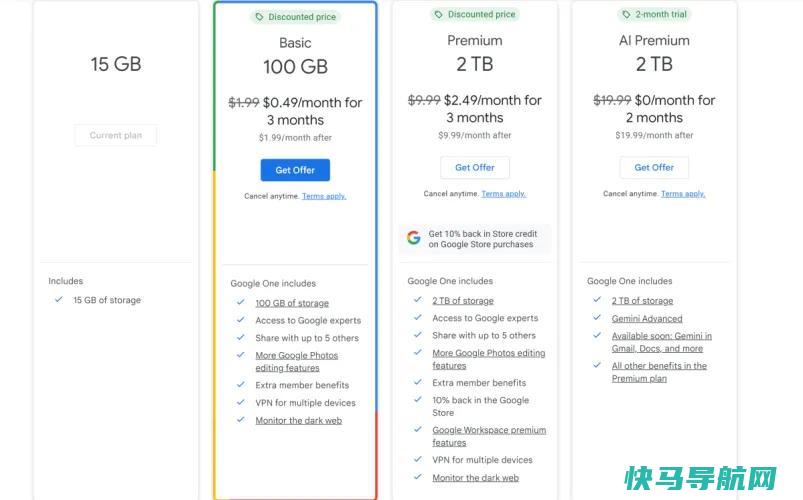Get the AI Premium offer
The image size is (803, 500).
(x=654, y=168)
